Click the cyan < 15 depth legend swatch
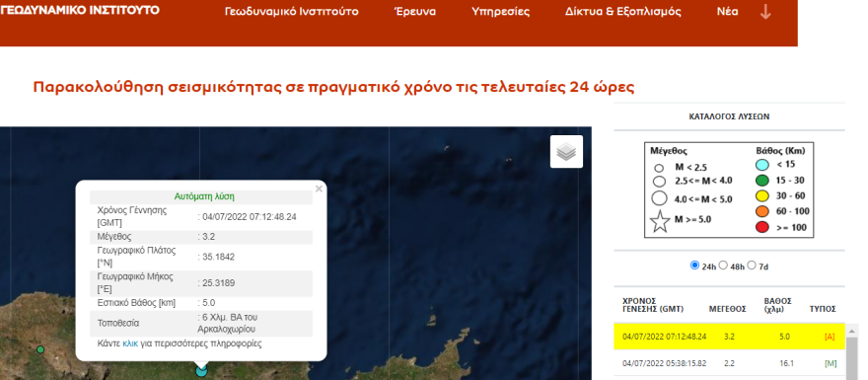Image resolution: width=868 pixels, height=380 pixels. click(762, 165)
